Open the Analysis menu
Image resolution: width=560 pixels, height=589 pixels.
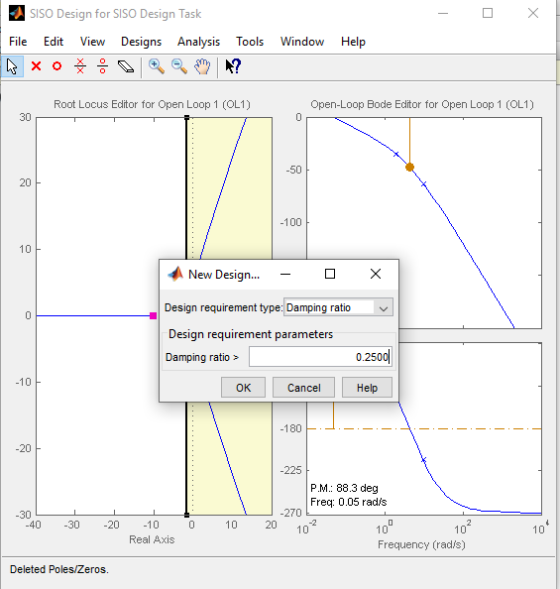pos(198,42)
